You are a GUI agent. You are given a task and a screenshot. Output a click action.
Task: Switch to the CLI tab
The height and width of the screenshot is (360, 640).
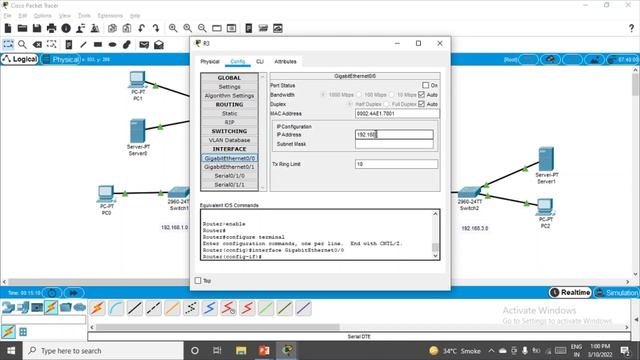(260, 62)
